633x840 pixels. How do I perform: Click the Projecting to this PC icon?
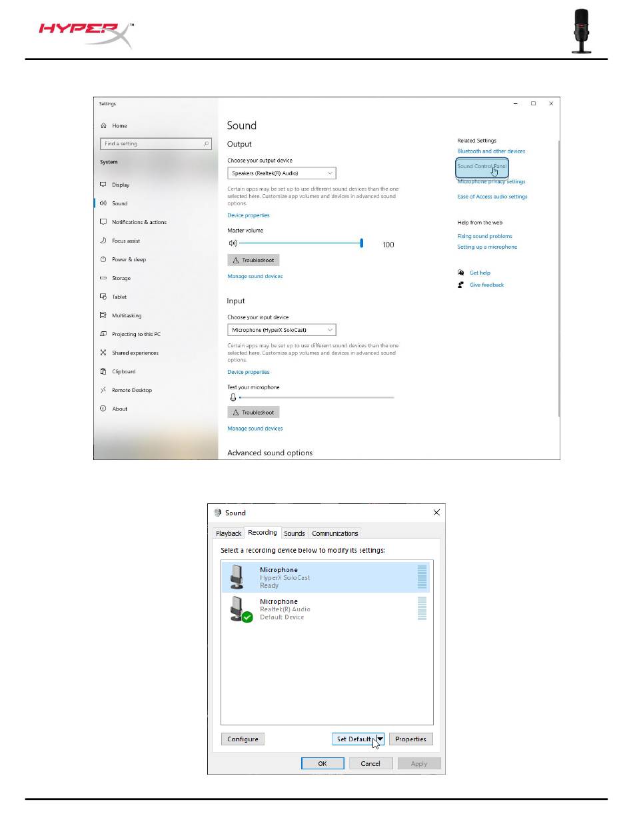pyautogui.click(x=103, y=334)
